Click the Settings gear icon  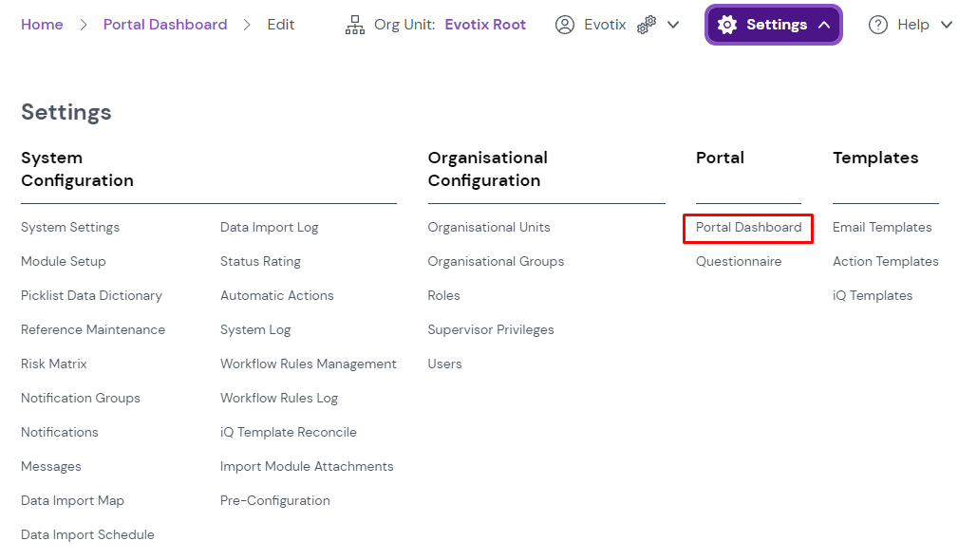(727, 25)
